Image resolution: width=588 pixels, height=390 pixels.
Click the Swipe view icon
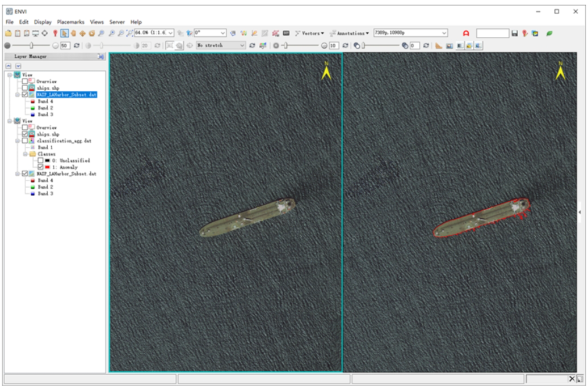tap(478, 46)
